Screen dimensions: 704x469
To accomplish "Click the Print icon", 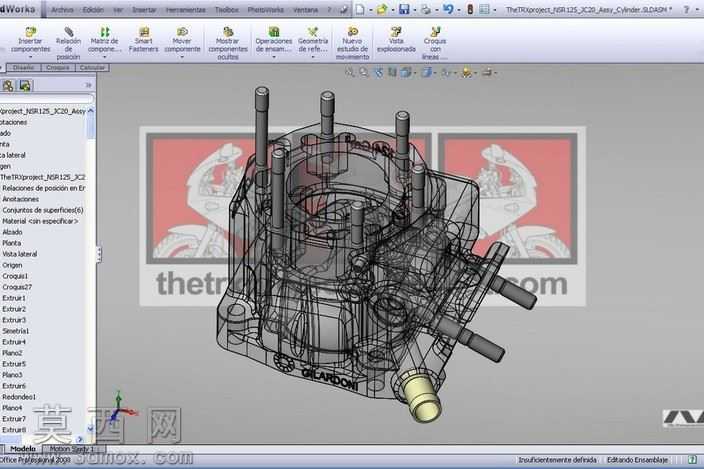I will click(x=426, y=9).
